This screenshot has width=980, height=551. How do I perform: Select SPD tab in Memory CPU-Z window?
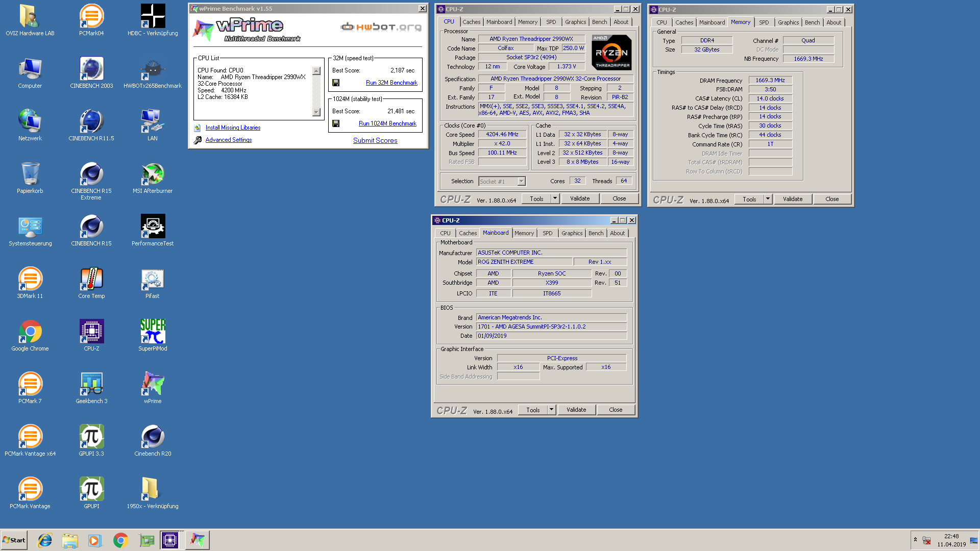pos(764,22)
